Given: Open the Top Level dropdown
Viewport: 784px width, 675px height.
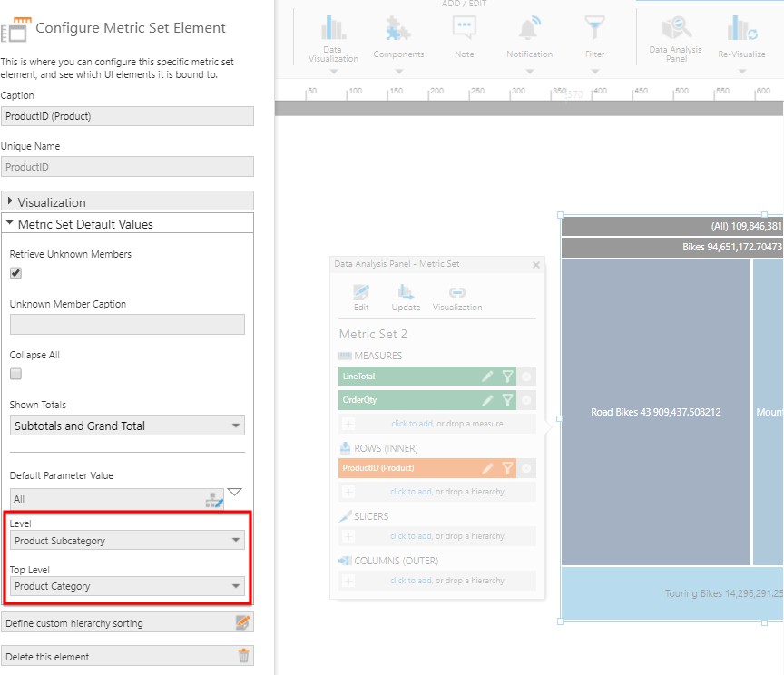Looking at the screenshot, I should pos(127,586).
